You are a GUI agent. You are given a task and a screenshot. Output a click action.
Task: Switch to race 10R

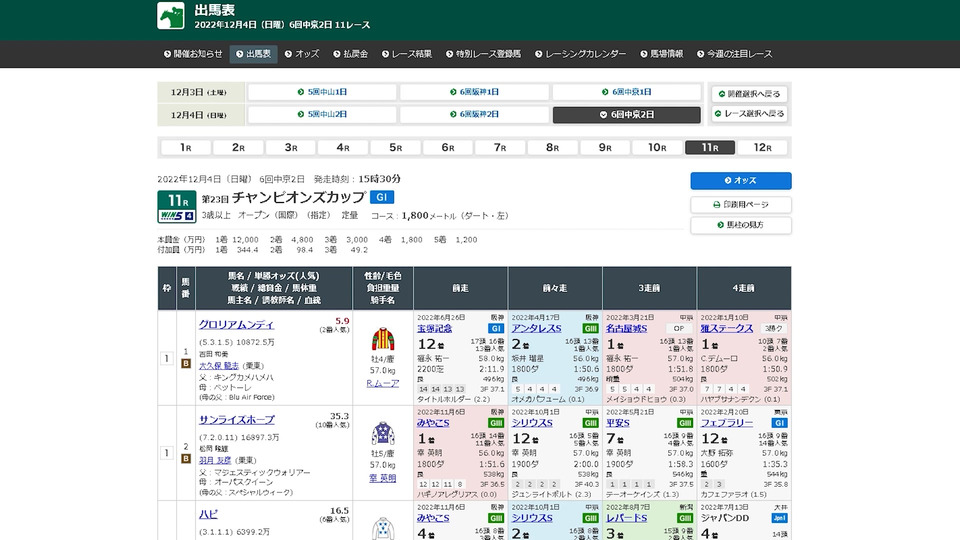[658, 148]
